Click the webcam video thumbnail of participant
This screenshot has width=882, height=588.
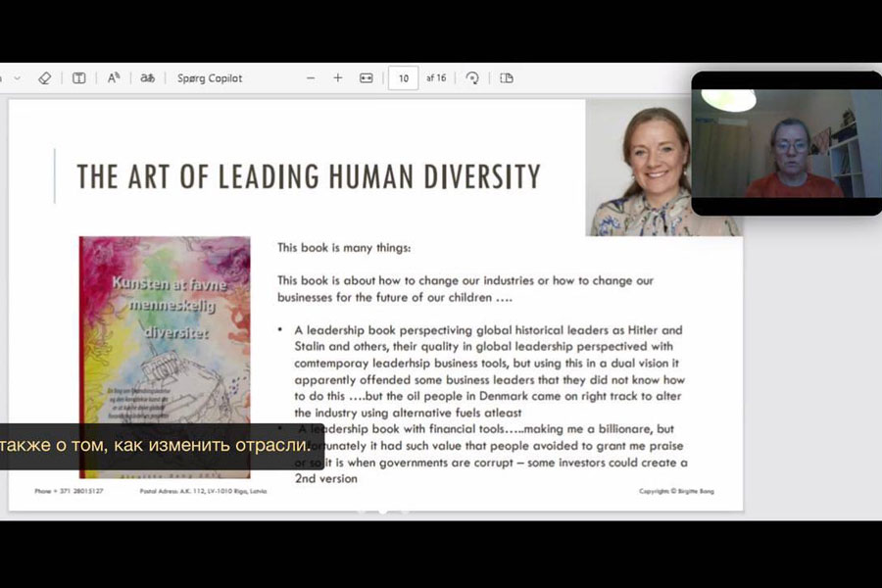(786, 143)
